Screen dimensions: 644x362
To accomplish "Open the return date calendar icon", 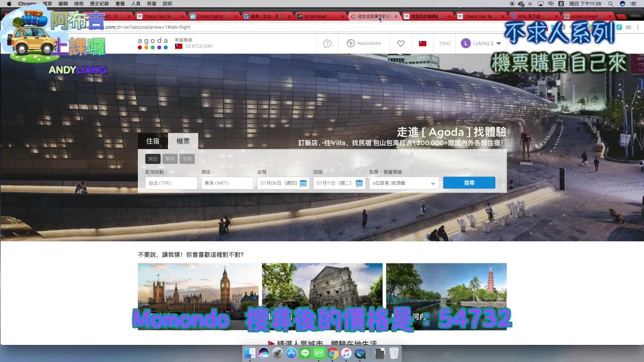I will click(x=359, y=183).
